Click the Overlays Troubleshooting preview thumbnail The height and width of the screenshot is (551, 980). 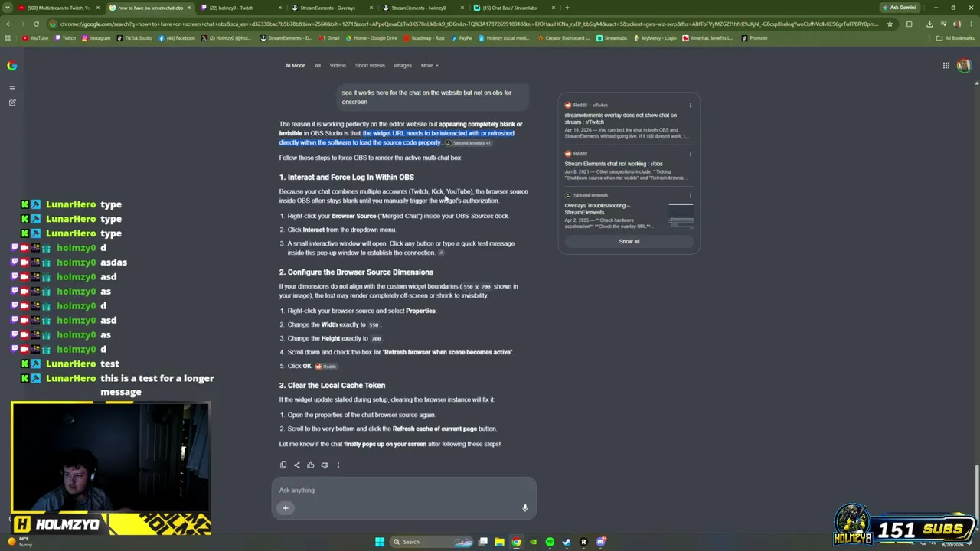click(681, 214)
